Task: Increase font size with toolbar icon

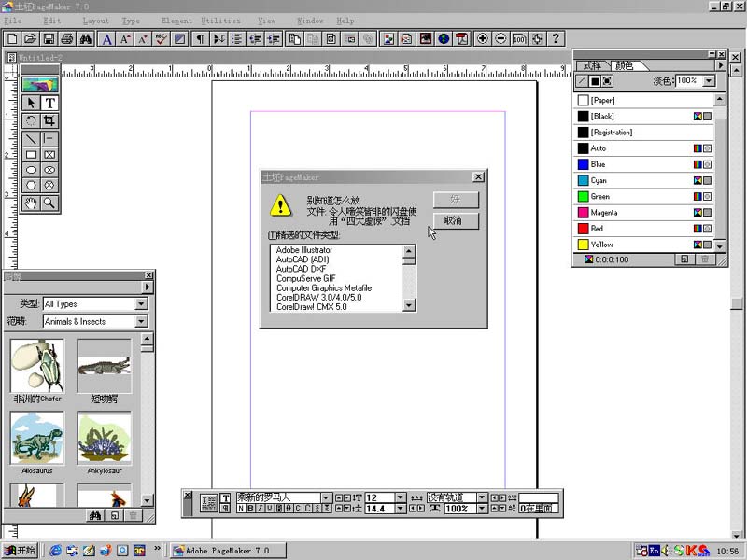Action: (125, 38)
